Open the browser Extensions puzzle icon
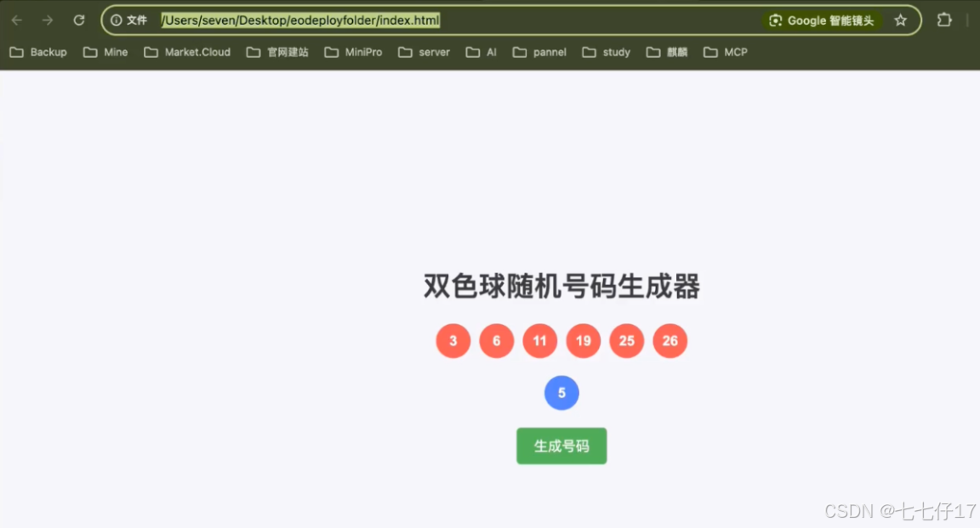 click(x=944, y=20)
